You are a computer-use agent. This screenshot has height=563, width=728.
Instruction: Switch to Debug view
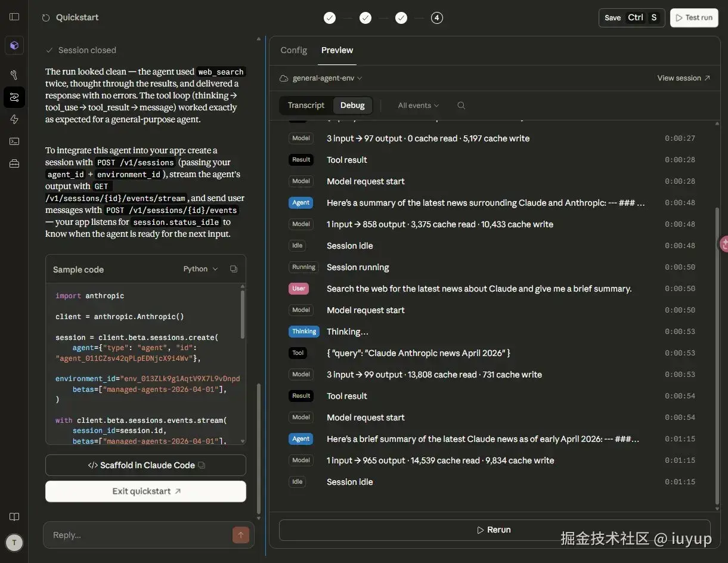point(352,106)
